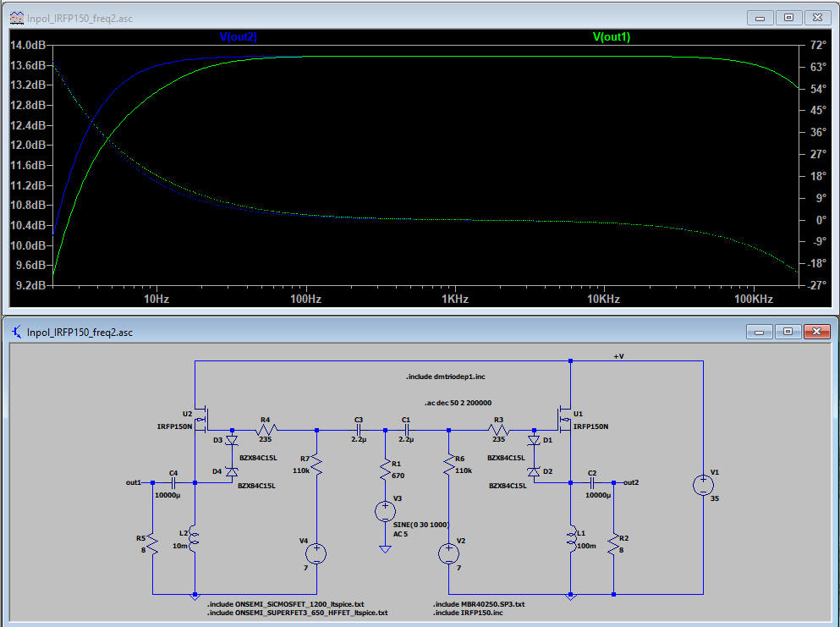This screenshot has width=840, height=627.
Task: Click the 0° phase axis label
Action: (821, 220)
